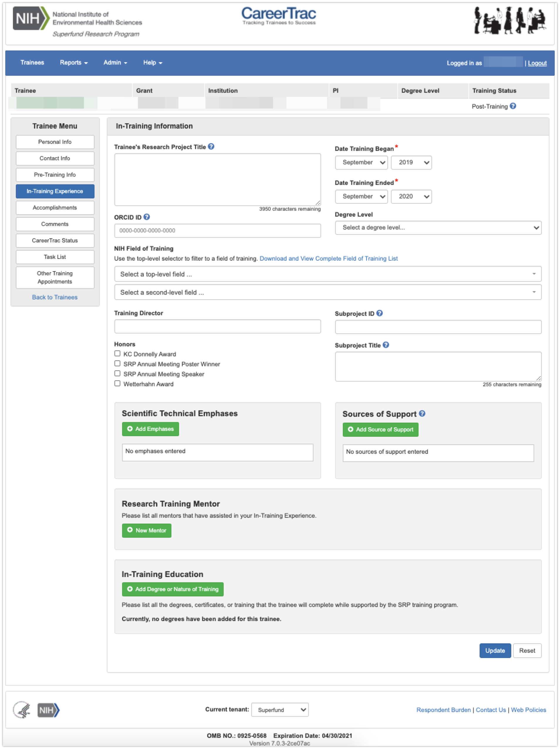Viewport: 560px width, 749px height.
Task: Click help icon next to Subproject Title
Action: (386, 345)
